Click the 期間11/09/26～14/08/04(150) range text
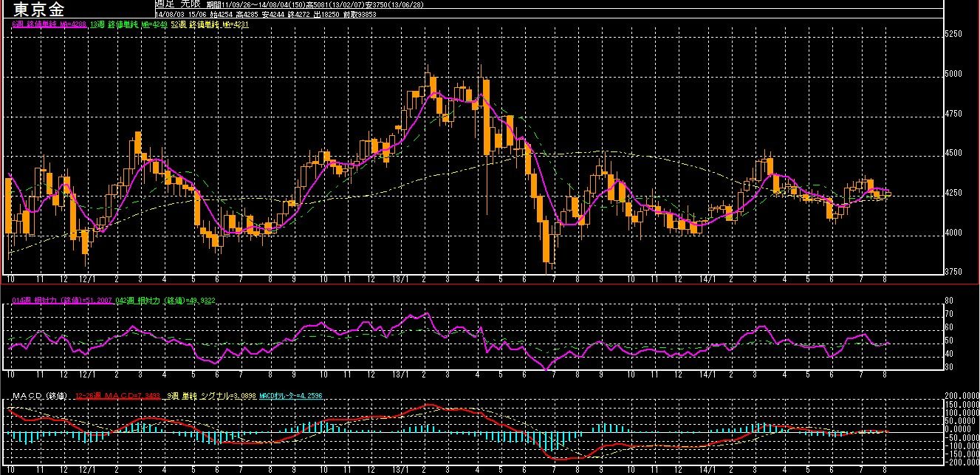 tap(256, 5)
